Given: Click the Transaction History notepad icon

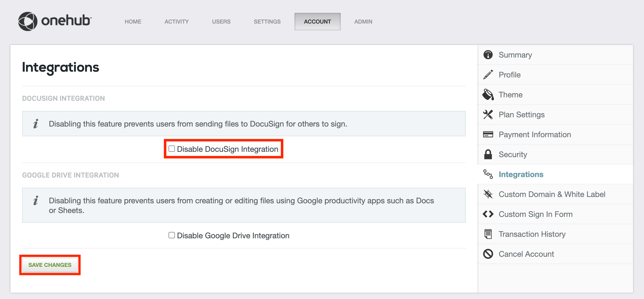Looking at the screenshot, I should (x=488, y=234).
